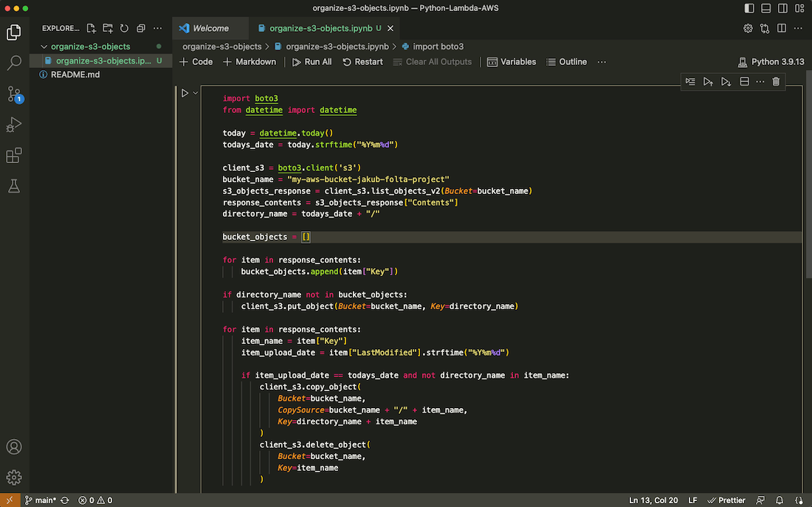Viewport: 812px width, 507px height.
Task: Delete the cell using the trash icon
Action: pyautogui.click(x=776, y=81)
